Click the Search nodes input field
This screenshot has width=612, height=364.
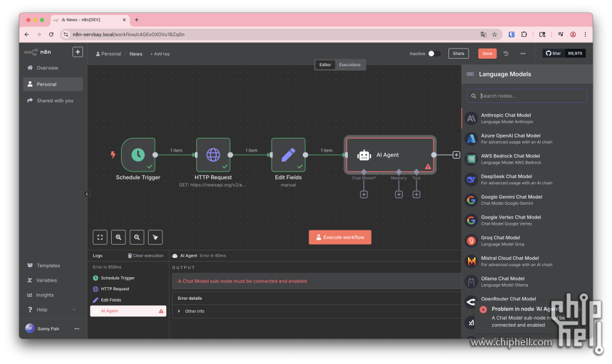527,96
